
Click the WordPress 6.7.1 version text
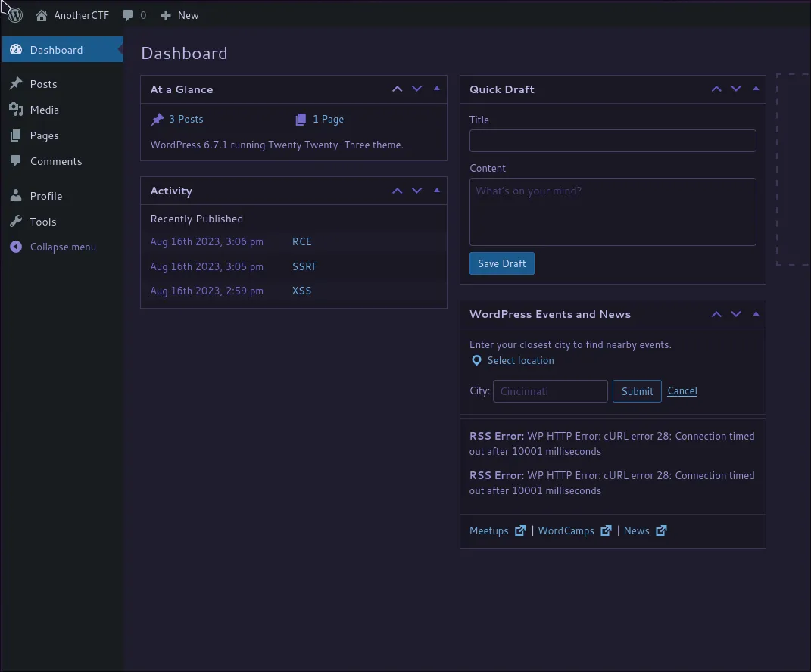[x=276, y=145]
